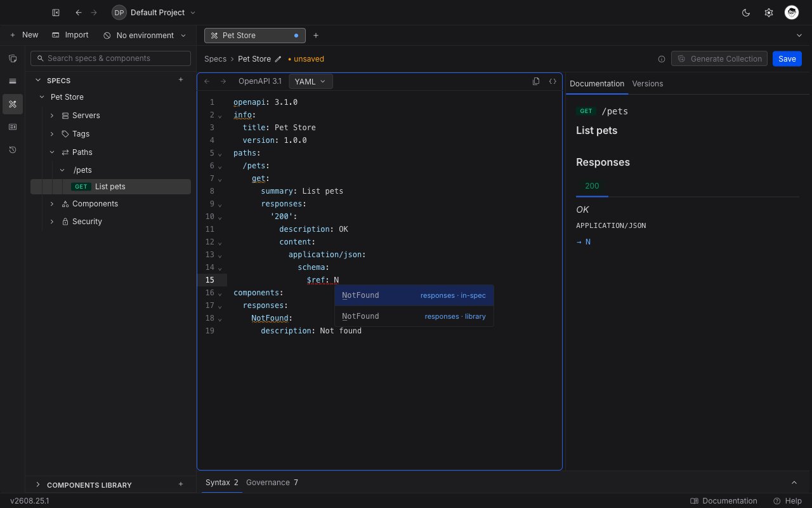
Task: Open the YAML format dropdown
Action: [x=311, y=81]
